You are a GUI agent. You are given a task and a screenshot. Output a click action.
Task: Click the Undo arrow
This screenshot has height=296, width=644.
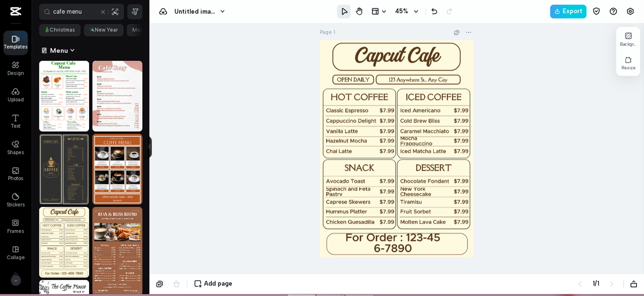(434, 12)
